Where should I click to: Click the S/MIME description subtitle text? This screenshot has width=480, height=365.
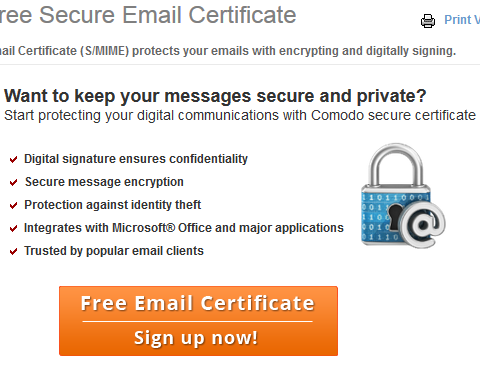[228, 51]
